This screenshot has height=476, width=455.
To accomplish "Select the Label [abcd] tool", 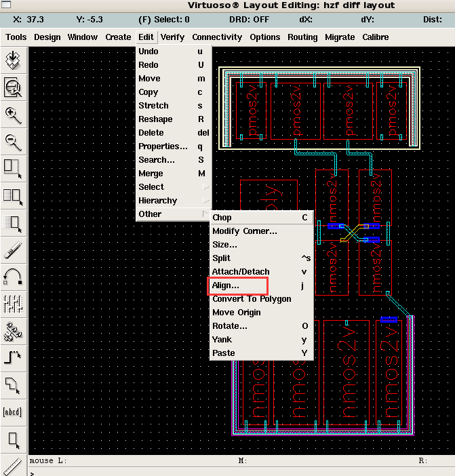I will tap(14, 412).
